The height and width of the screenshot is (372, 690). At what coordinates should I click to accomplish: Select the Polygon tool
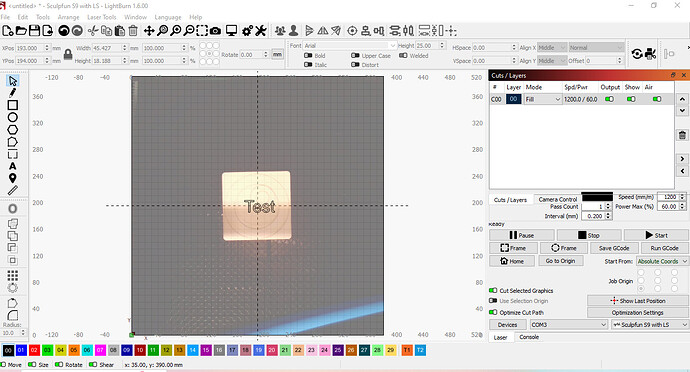(x=13, y=129)
